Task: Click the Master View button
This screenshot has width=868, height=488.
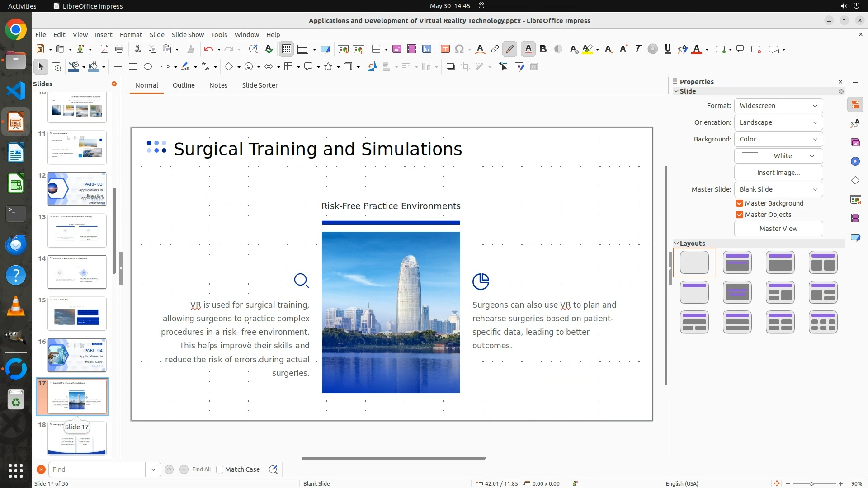Action: [778, 229]
